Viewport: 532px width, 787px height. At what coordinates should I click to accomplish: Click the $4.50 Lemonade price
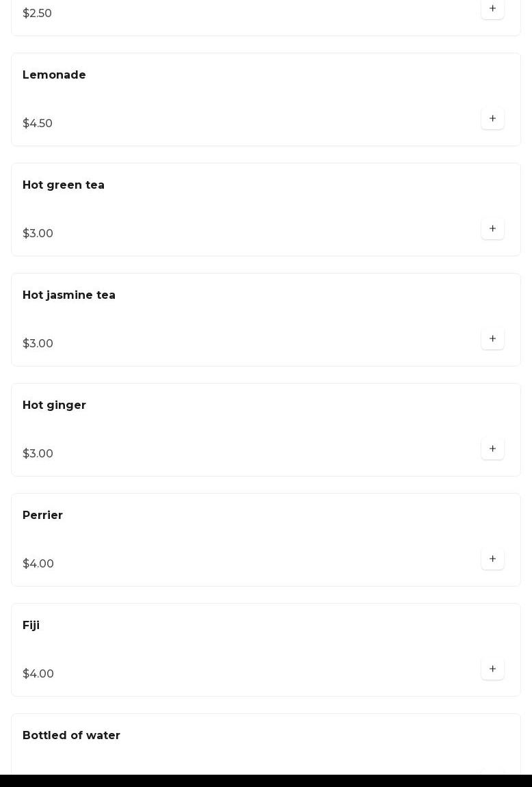38,124
